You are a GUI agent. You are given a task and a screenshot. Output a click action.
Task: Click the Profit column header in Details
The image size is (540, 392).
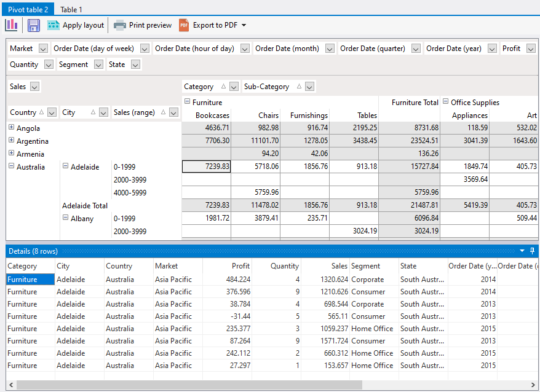(x=227, y=266)
